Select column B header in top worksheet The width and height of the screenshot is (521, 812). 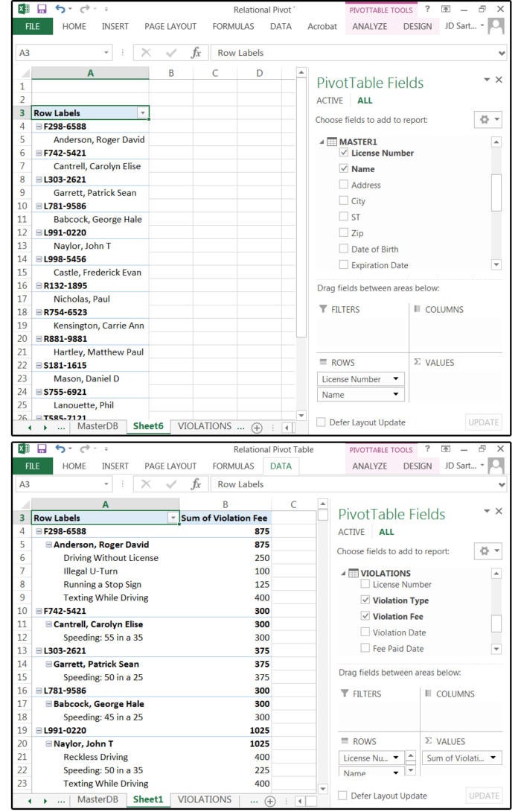tap(171, 73)
